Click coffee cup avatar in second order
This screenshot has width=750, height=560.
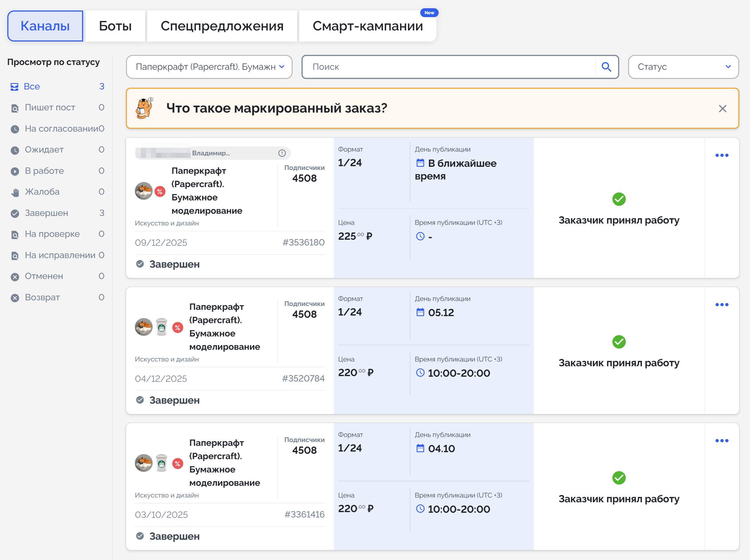click(x=161, y=327)
